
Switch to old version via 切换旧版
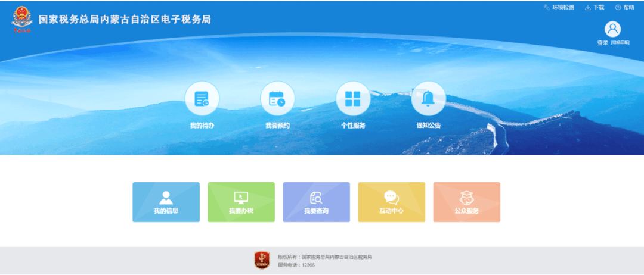[x=620, y=43]
